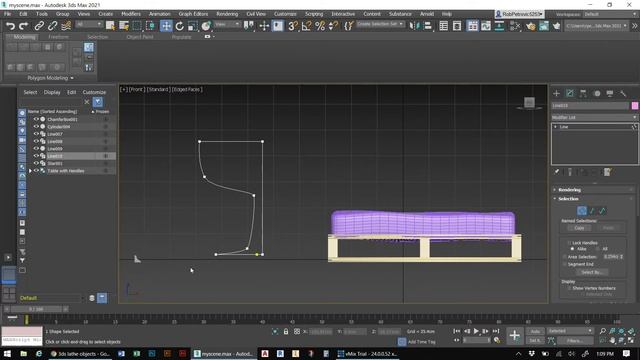Viewport: 640px width, 360px height.
Task: Switch to the Create command panel
Action: coord(556,93)
